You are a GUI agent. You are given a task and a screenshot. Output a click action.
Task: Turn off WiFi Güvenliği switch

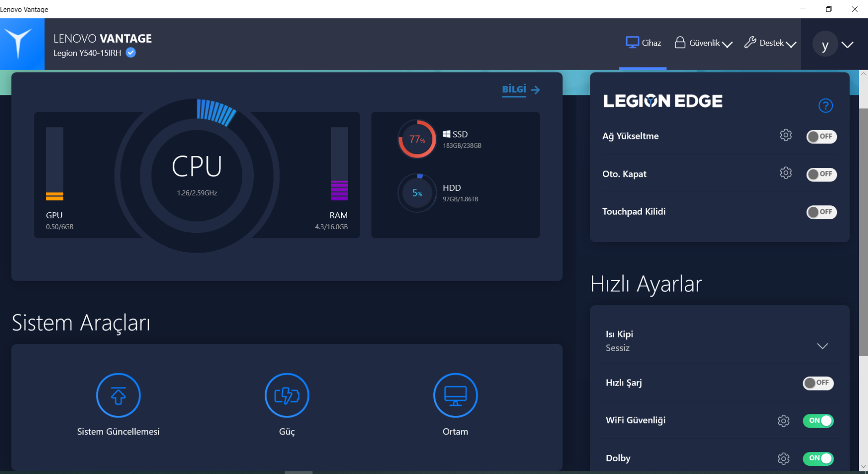(x=818, y=420)
